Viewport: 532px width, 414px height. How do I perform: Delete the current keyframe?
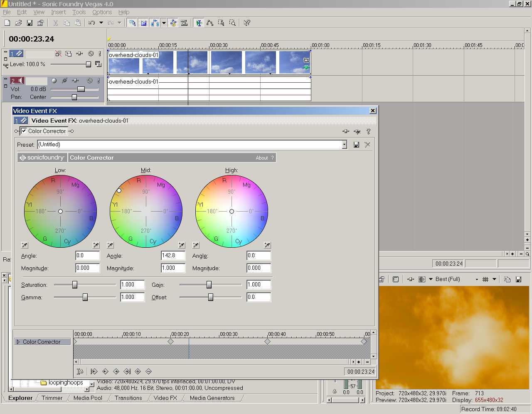pos(149,372)
